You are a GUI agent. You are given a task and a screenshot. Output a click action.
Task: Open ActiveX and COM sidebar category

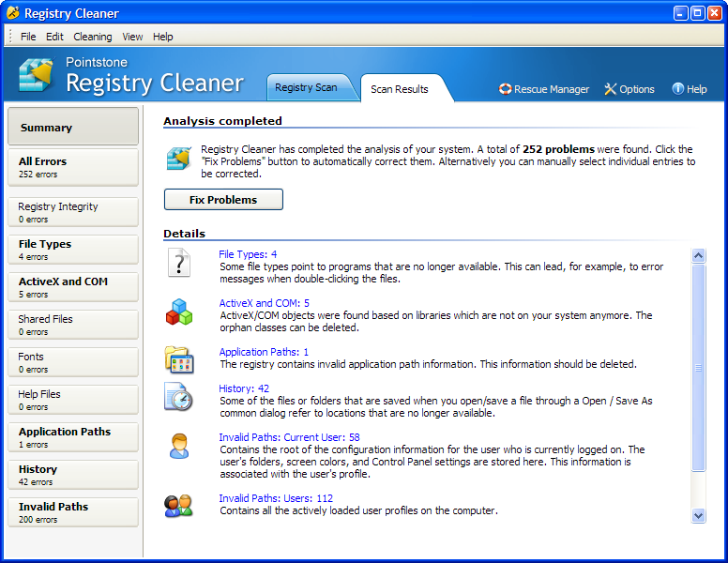[73, 287]
